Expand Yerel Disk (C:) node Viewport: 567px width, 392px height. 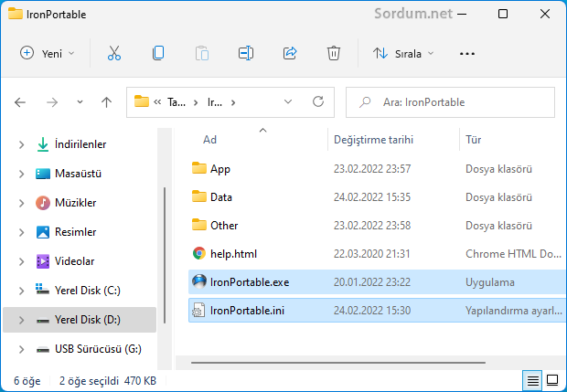coord(21,291)
